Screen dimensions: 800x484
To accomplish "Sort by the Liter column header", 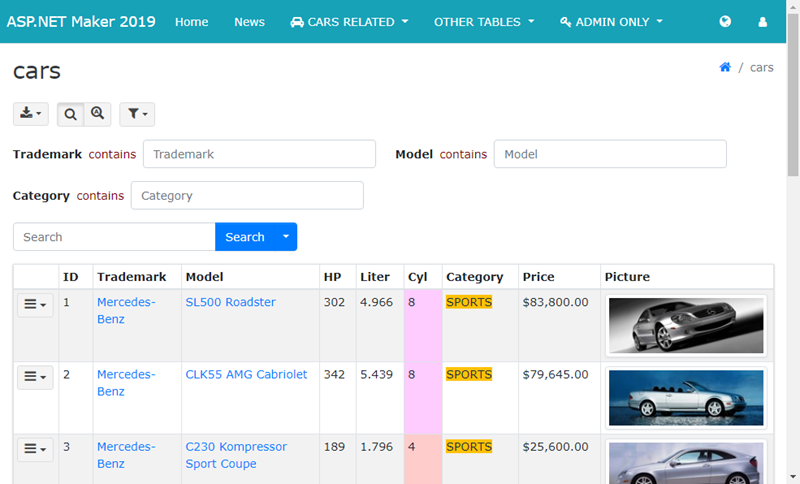I will click(x=374, y=276).
